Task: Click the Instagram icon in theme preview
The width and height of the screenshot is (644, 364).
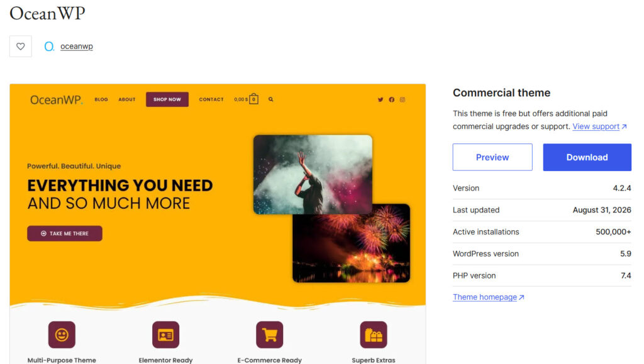Action: click(x=402, y=100)
